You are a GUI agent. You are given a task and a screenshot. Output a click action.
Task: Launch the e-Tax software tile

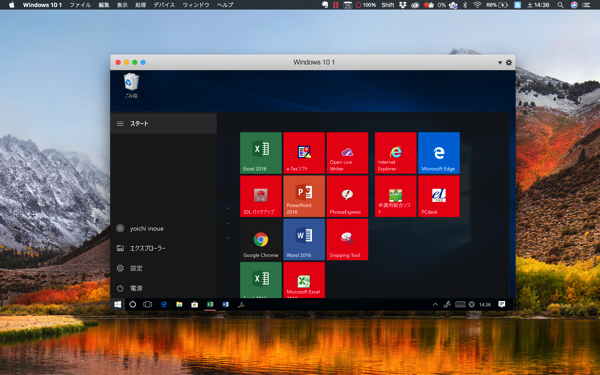point(304,153)
